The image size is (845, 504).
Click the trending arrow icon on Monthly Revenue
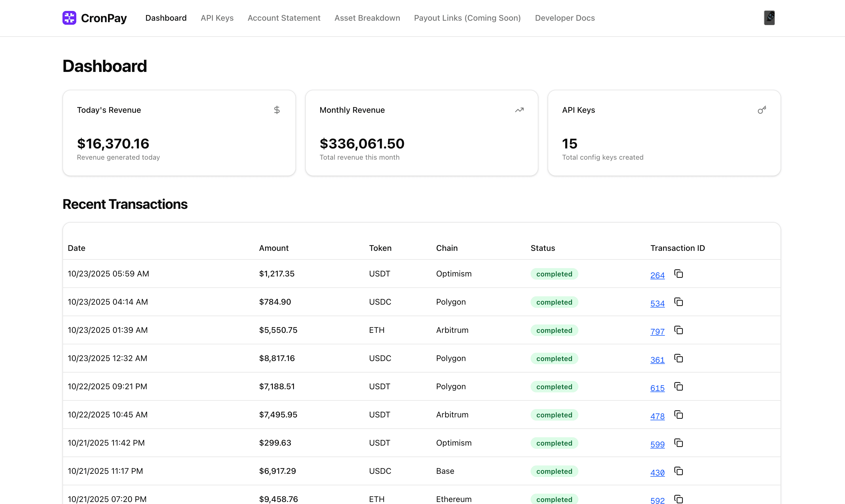pyautogui.click(x=519, y=110)
